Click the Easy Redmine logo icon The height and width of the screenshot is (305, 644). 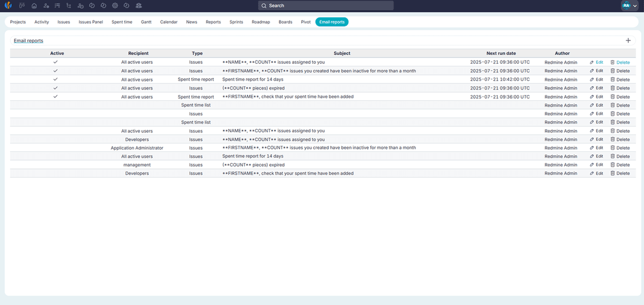pos(9,5)
